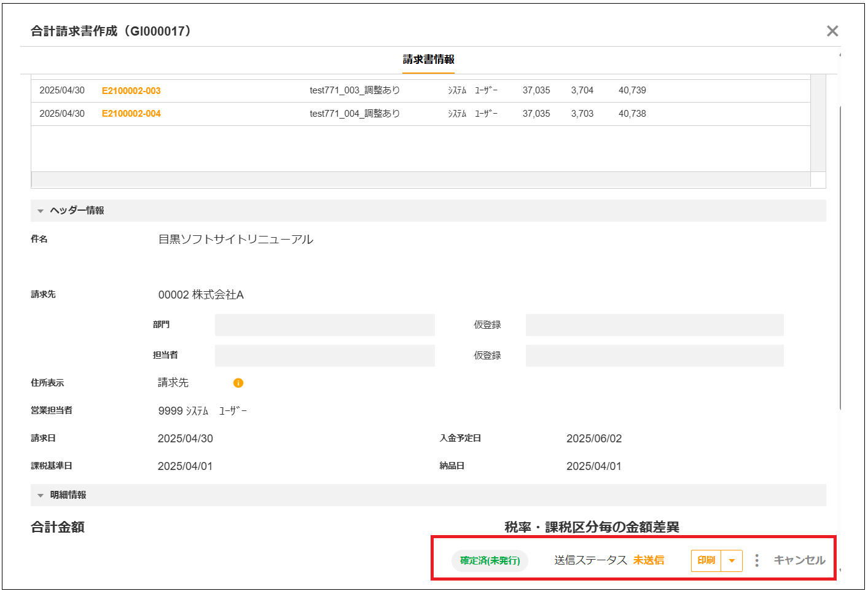The height and width of the screenshot is (591, 868).
Task: Click 件名 value 目黒ソフトサイトリニューアル
Action: tap(236, 240)
